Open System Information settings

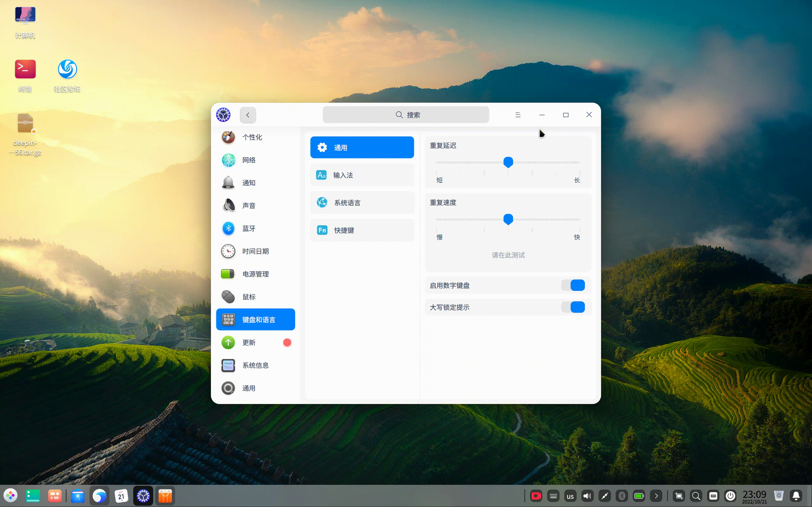click(x=255, y=365)
